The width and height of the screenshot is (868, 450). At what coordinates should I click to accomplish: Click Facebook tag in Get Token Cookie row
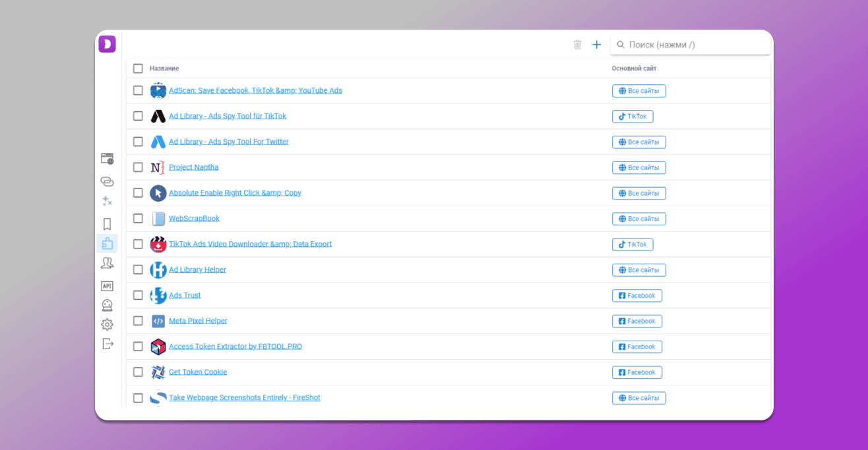coord(637,373)
